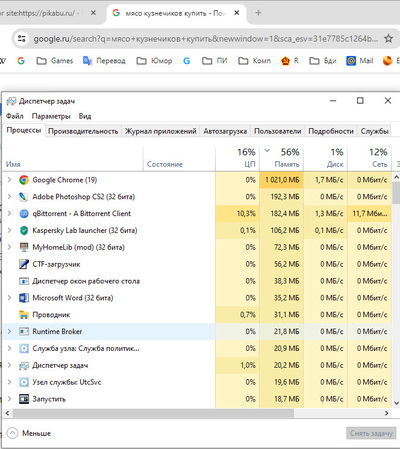Switch to the Подробности tab

tap(331, 131)
